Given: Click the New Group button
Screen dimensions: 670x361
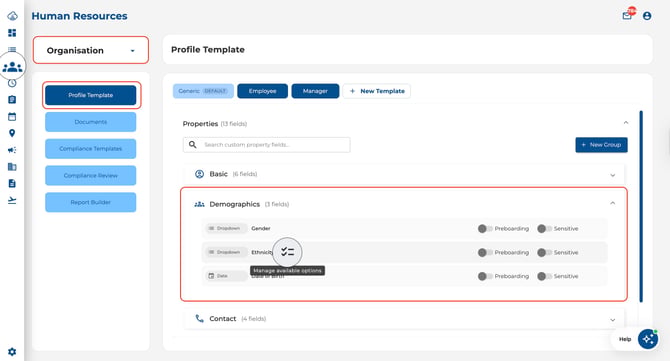Looking at the screenshot, I should [x=601, y=145].
